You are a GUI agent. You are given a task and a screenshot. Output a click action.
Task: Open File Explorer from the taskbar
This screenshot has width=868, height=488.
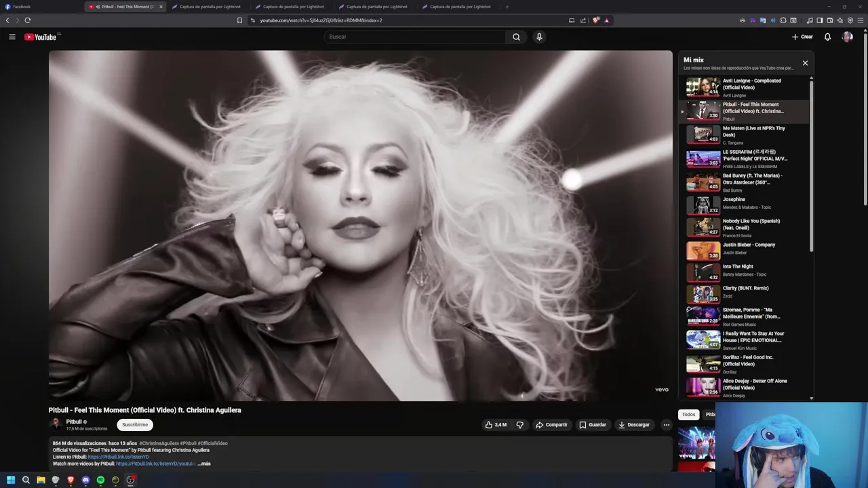[41, 480]
